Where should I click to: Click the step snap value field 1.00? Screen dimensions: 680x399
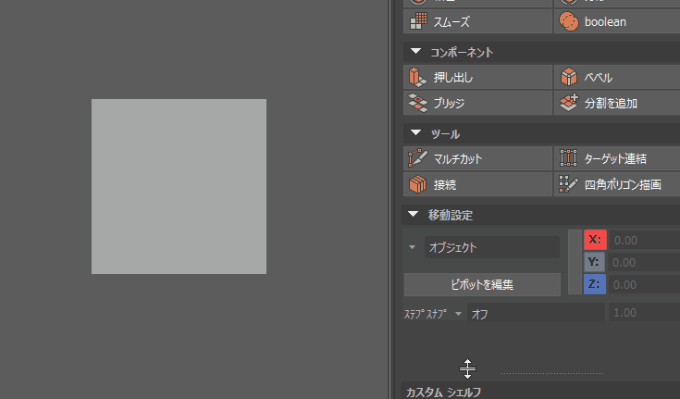[x=644, y=313]
